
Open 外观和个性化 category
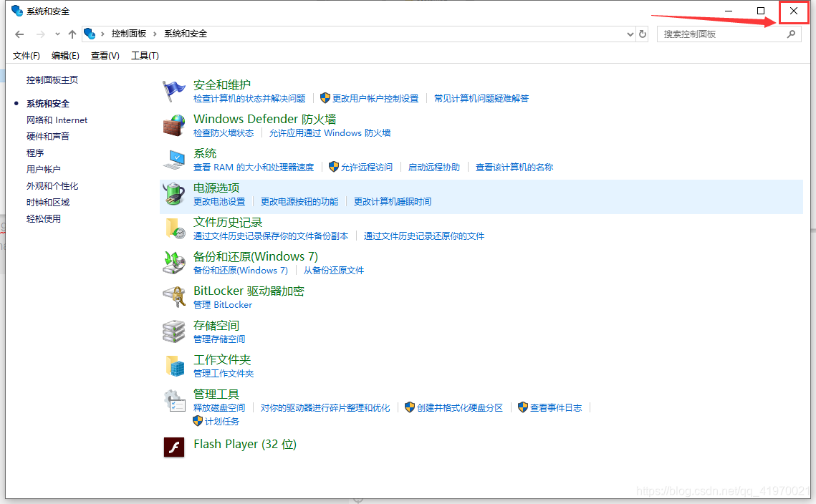pyautogui.click(x=52, y=186)
